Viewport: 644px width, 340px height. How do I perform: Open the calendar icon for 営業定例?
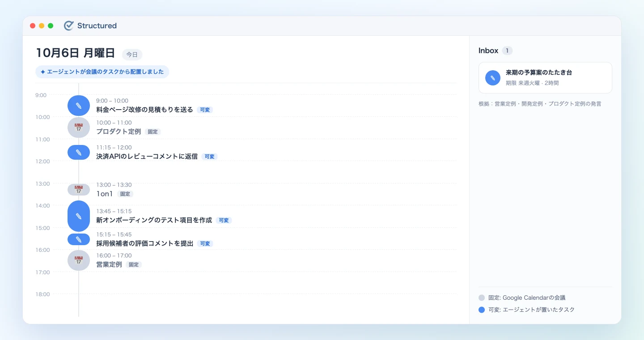(79, 260)
